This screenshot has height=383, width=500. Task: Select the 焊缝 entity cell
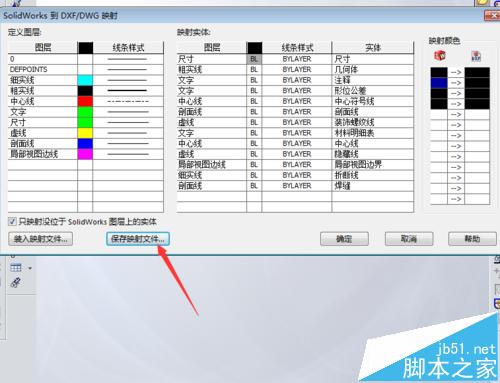pos(373,186)
